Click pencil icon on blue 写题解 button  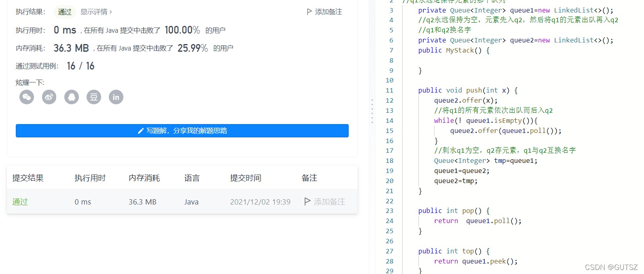point(141,131)
